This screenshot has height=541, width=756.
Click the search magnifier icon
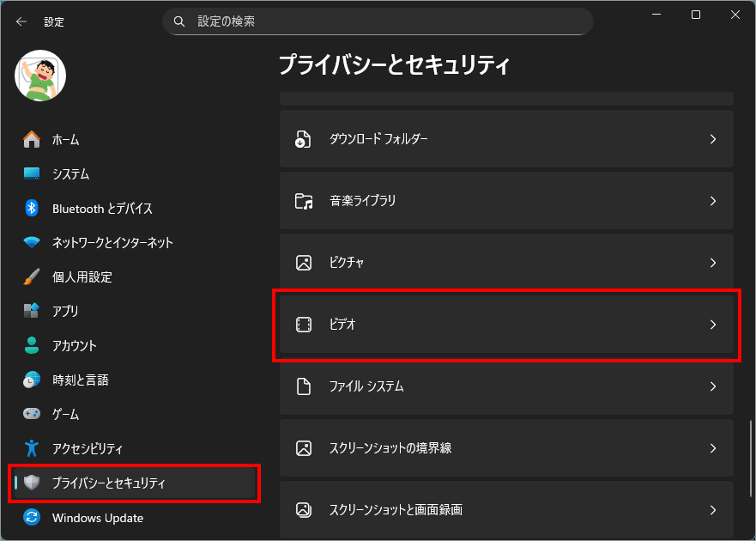click(x=179, y=21)
